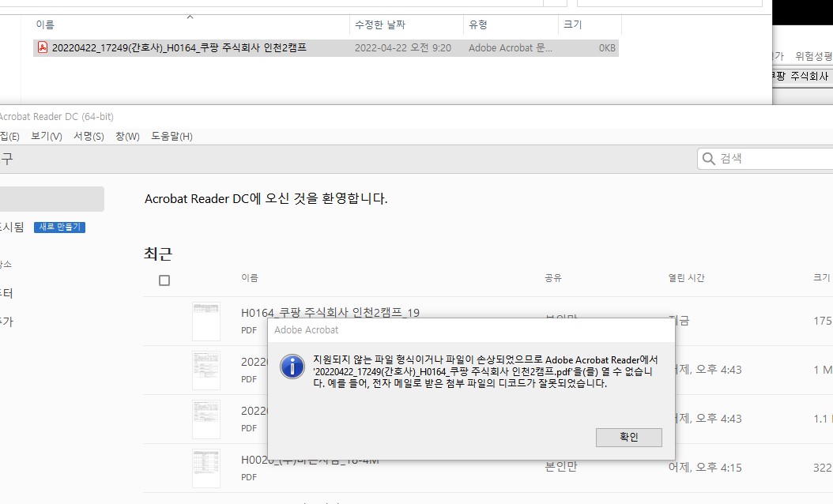833x504 pixels.
Task: Open the second recent PDF thumbnail
Action: point(206,370)
